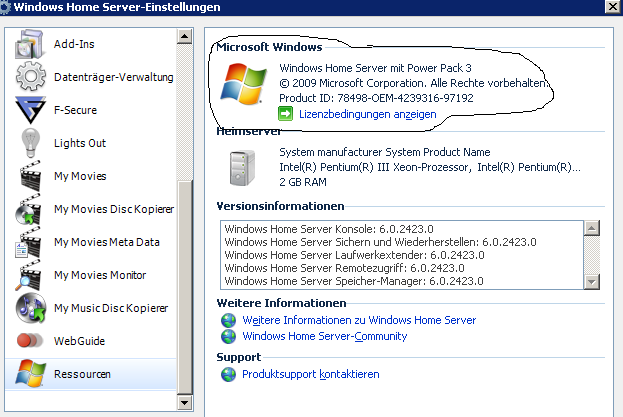Click the 2 GB RAM text
Image resolution: width=623 pixels, height=417 pixels.
point(303,182)
